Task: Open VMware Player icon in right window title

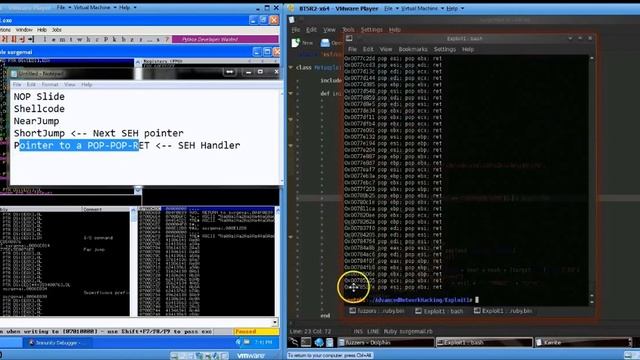Action: click(x=291, y=8)
